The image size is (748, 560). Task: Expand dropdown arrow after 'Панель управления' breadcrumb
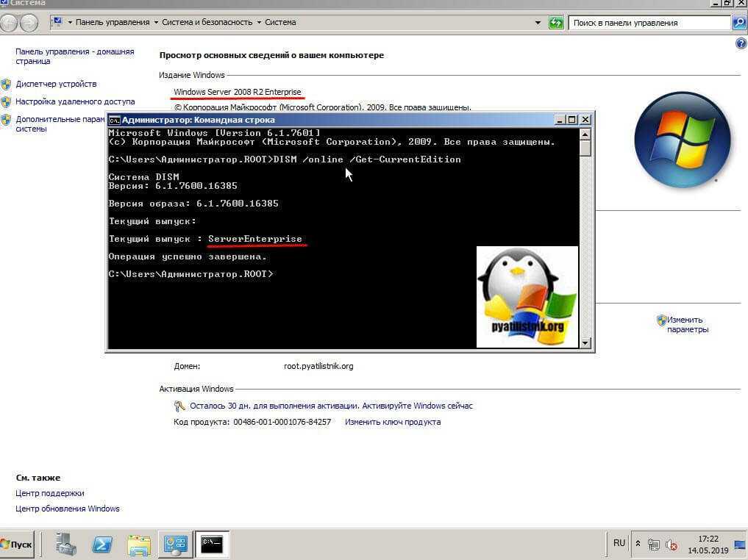click(156, 23)
